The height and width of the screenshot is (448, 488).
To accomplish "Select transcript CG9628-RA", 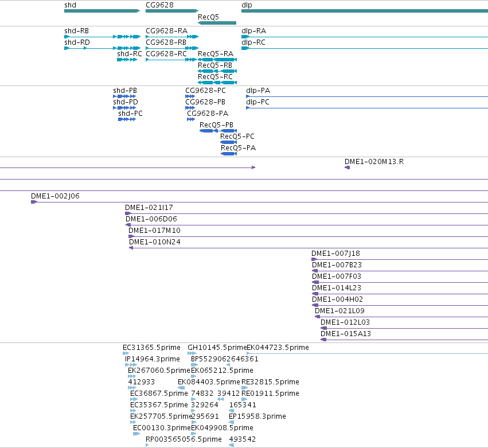I will 166,31.
